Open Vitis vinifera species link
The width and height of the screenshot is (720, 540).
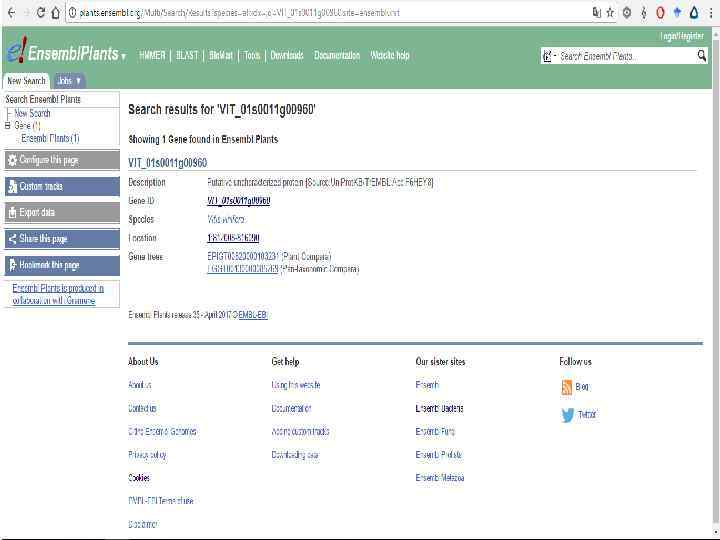point(225,219)
